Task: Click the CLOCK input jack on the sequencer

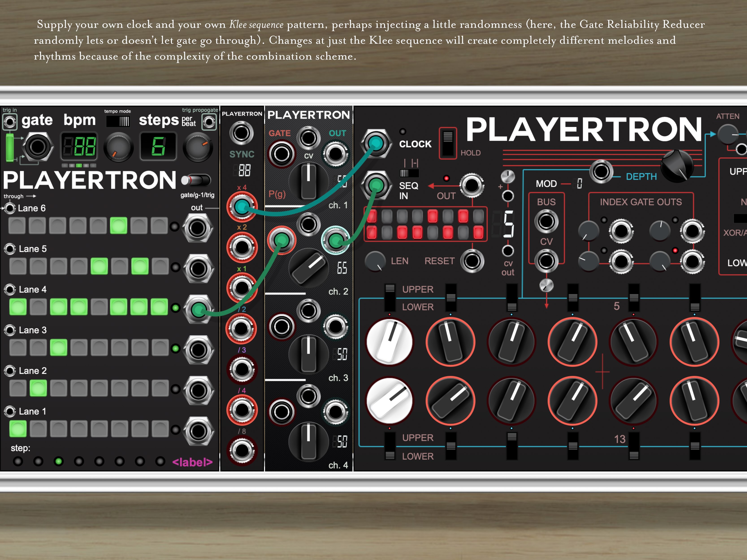Action: tap(376, 143)
